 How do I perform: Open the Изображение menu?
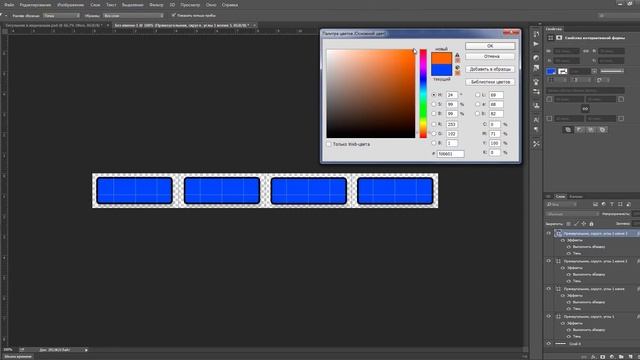[71, 5]
